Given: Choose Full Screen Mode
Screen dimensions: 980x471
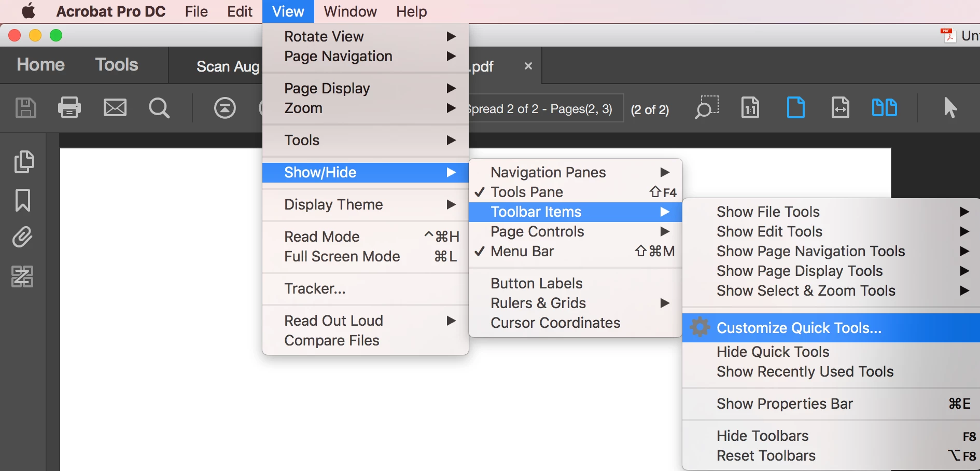Looking at the screenshot, I should pos(366,256).
